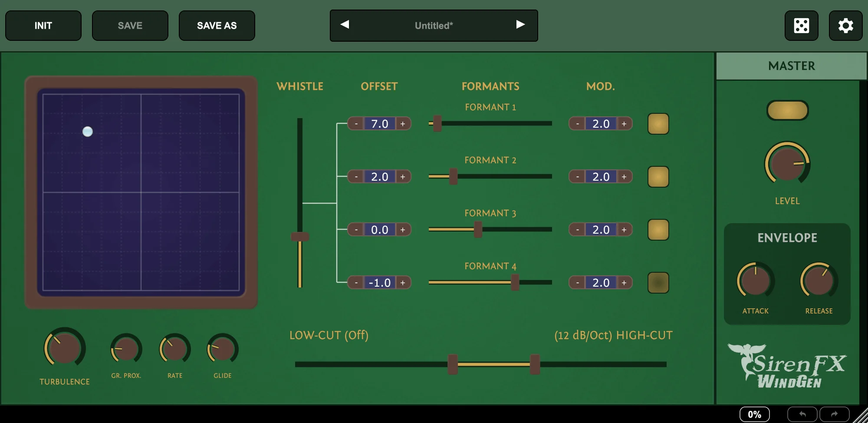Toggle the Formant 1 modulation button

click(x=658, y=124)
